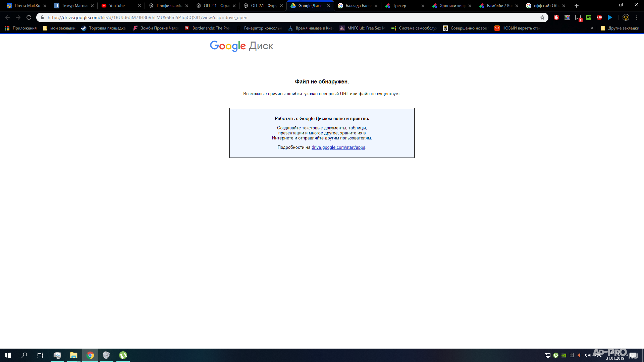Open the Other bookmarks folder

click(x=620, y=28)
